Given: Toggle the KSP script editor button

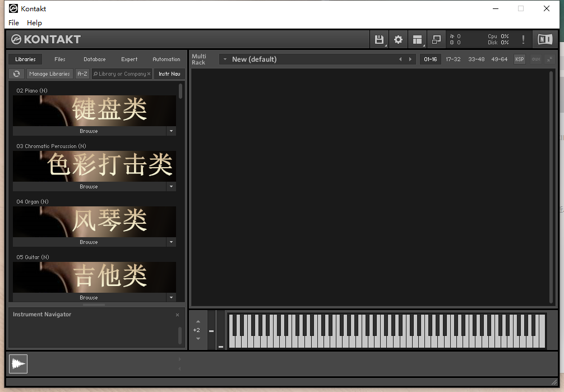Looking at the screenshot, I should point(519,59).
